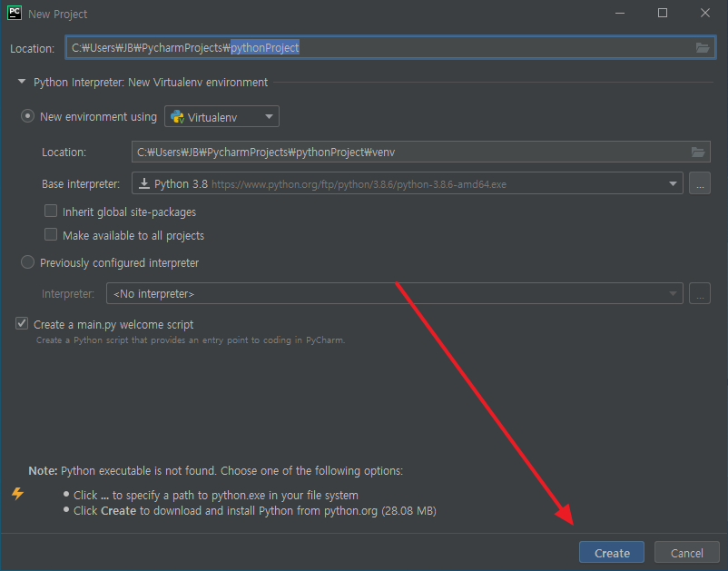The height and width of the screenshot is (571, 728).
Task: Open the disabled Interpreter dropdown showing No interpreter
Action: [x=395, y=293]
